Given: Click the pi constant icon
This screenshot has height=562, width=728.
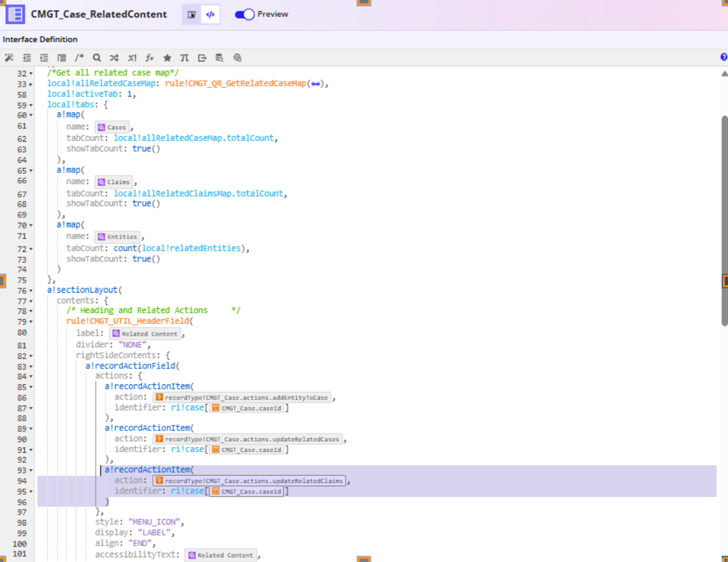Looking at the screenshot, I should coord(185,58).
